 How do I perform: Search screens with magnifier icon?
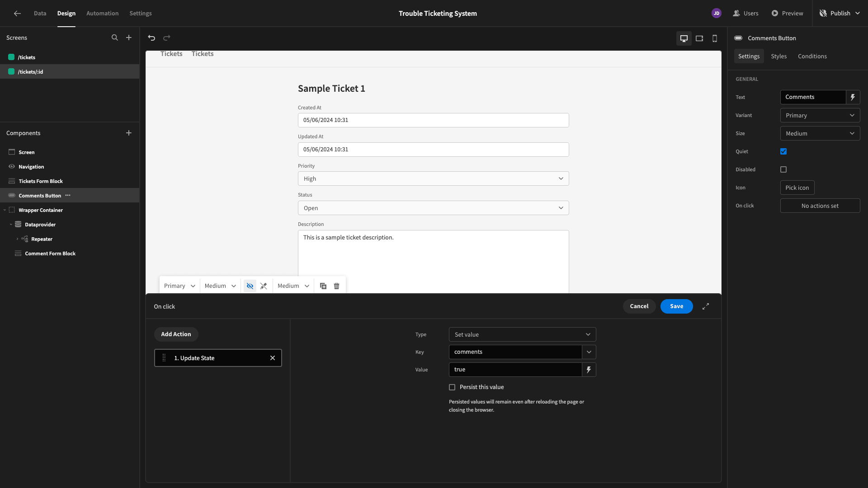(115, 38)
